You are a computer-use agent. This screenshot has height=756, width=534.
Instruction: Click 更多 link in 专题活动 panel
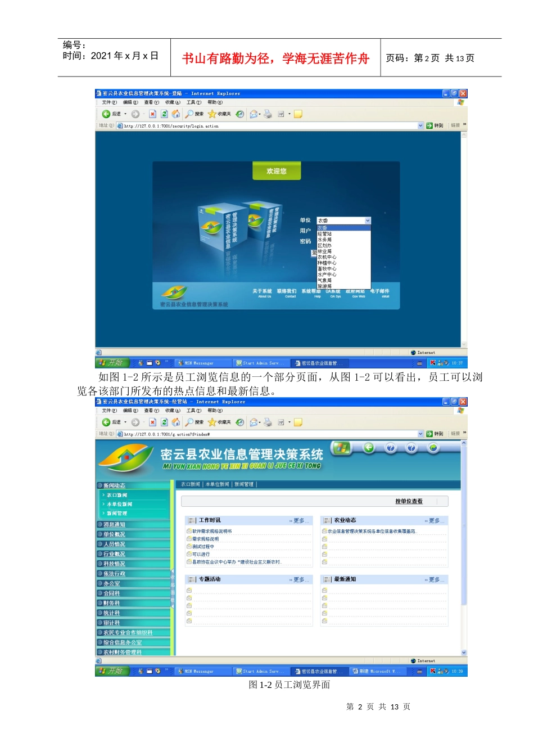(x=298, y=579)
